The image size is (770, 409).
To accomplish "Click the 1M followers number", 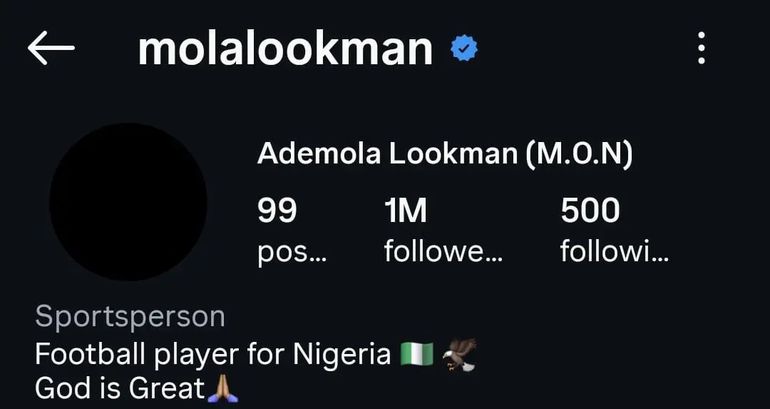I will 405,211.
